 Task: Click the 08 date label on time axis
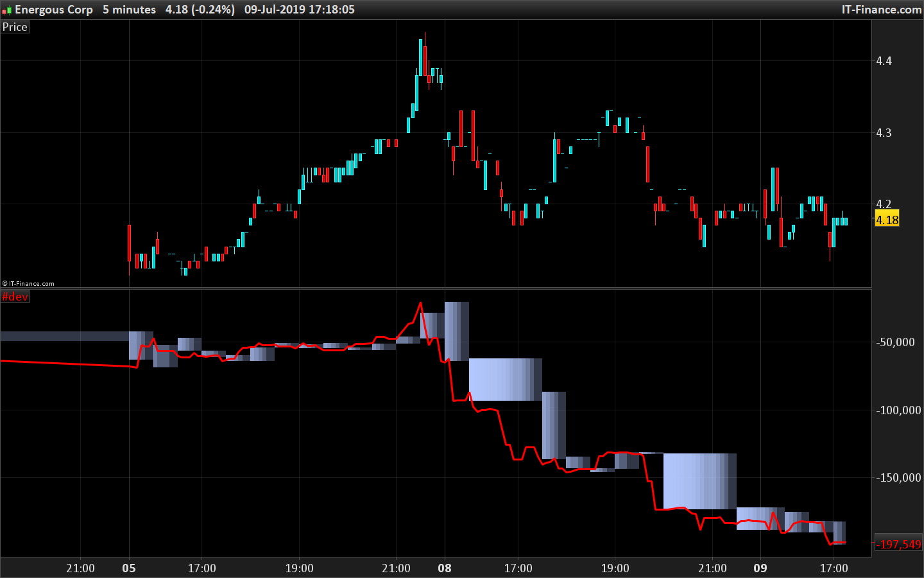coord(445,568)
